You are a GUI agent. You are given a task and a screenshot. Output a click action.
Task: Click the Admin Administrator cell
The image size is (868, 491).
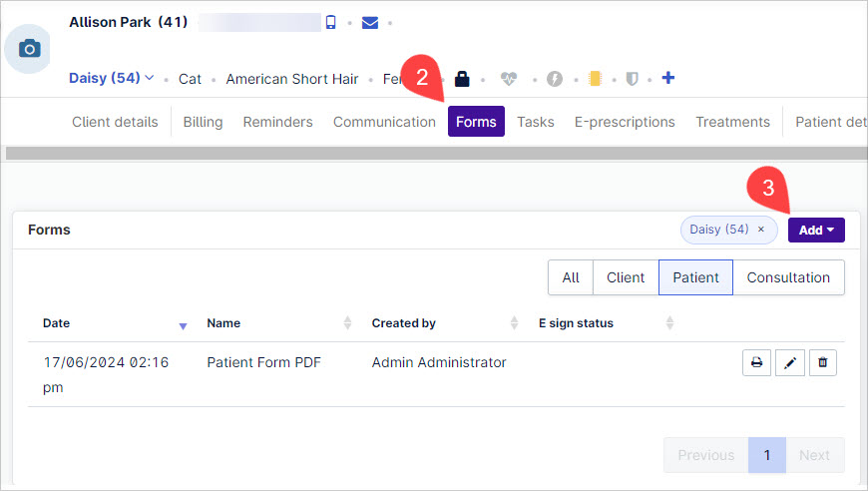(439, 362)
